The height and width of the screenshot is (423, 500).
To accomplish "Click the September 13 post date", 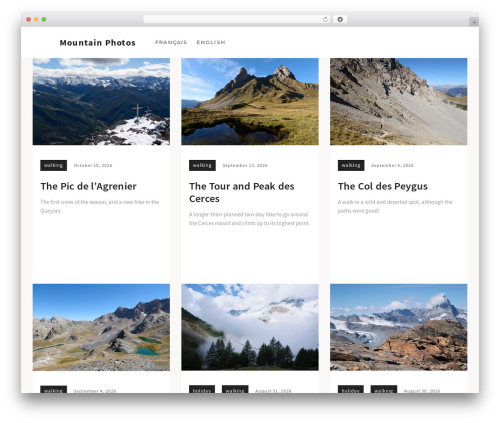I will (245, 165).
